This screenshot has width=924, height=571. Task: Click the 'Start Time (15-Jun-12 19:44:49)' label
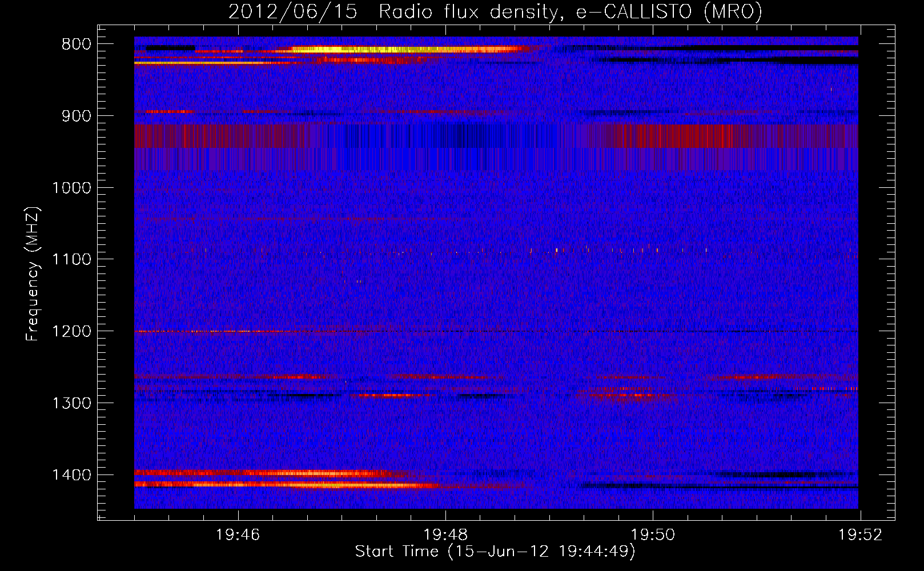(495, 552)
